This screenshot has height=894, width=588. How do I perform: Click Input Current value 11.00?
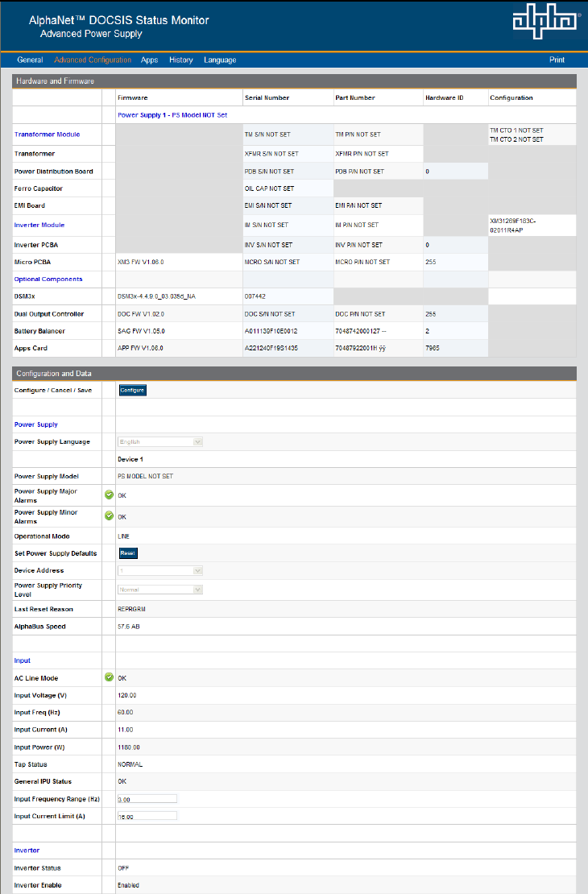coord(126,730)
